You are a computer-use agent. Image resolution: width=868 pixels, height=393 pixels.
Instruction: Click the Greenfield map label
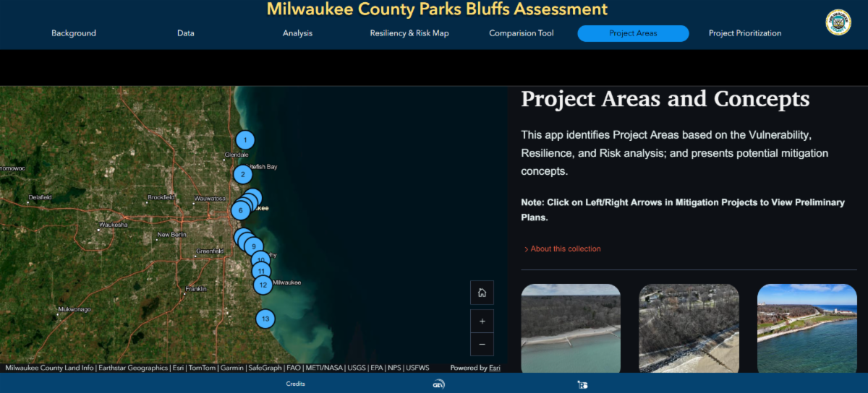(x=210, y=251)
